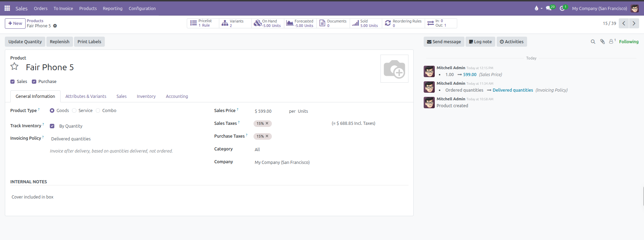The image size is (644, 240).
Task: Go to the previous record arrow
Action: click(624, 24)
